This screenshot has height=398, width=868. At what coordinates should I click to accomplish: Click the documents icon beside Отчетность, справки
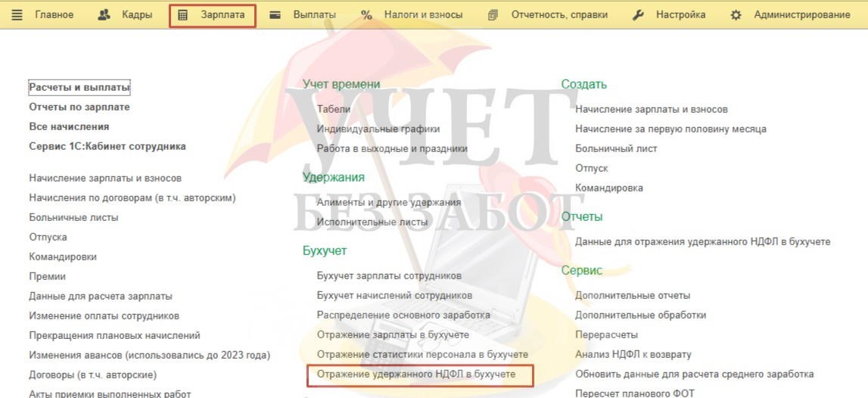[493, 15]
